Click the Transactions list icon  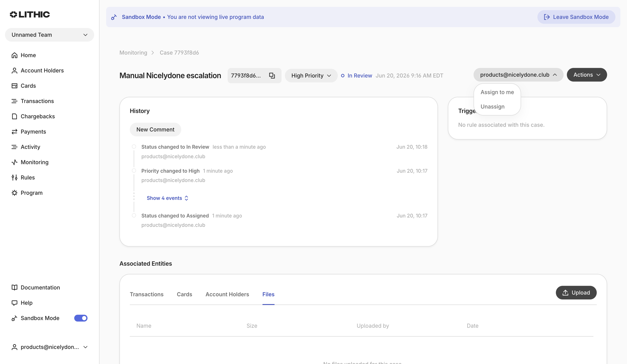tap(14, 101)
